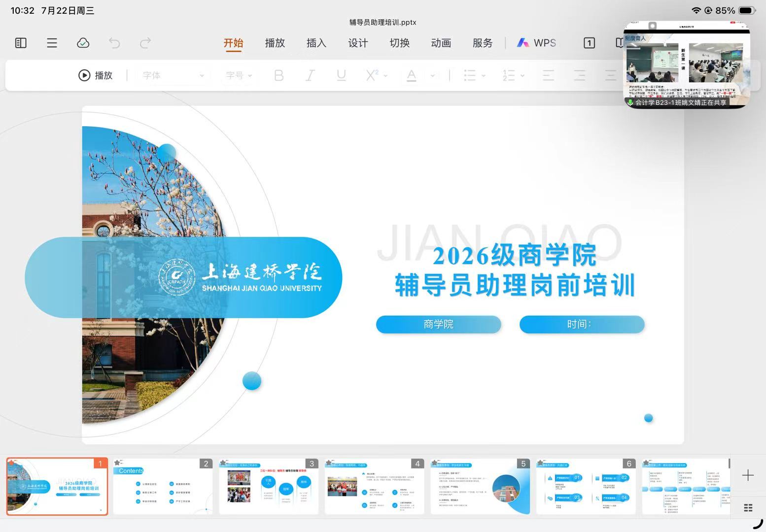Select slide 4 thumbnail
This screenshot has height=532, width=766.
(375, 487)
